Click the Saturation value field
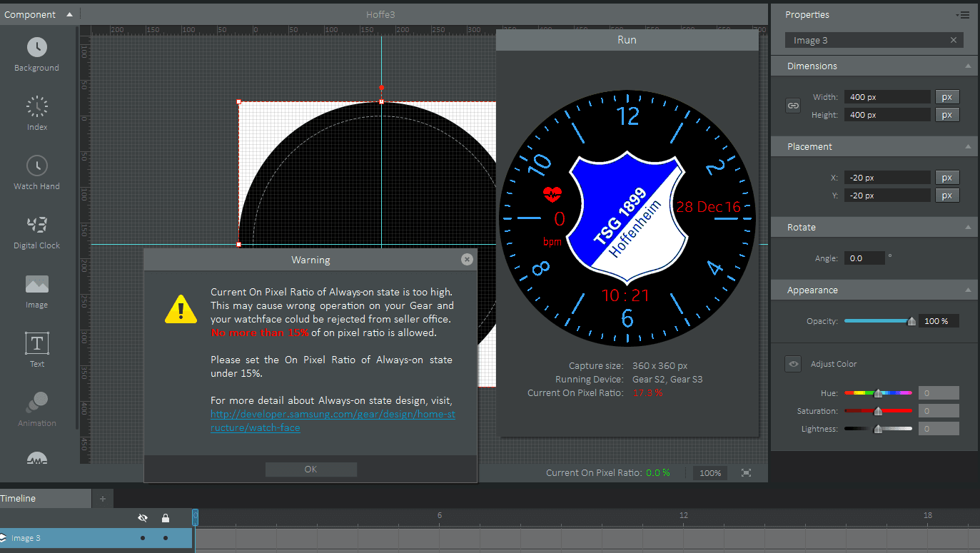The width and height of the screenshot is (980, 553). pyautogui.click(x=939, y=411)
